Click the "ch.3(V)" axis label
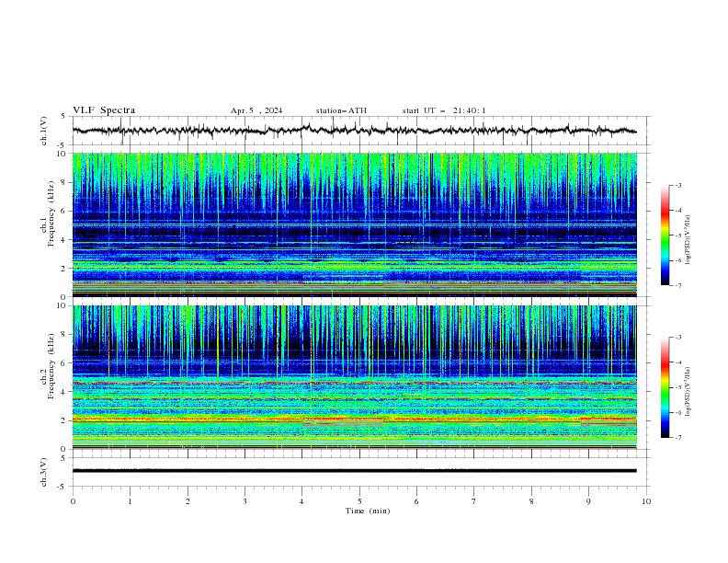Image resolution: width=728 pixels, height=563 pixels. click(x=44, y=472)
